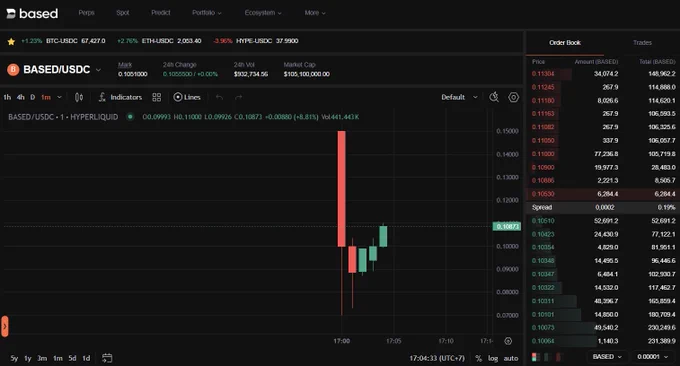
Task: Show asks-only order book view icon
Action: point(559,357)
